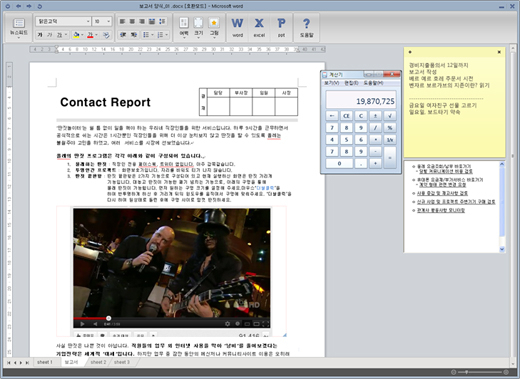Viewport: 520px width, 379px height.
Task: Mute the video with the speaker icon
Action: [95, 324]
